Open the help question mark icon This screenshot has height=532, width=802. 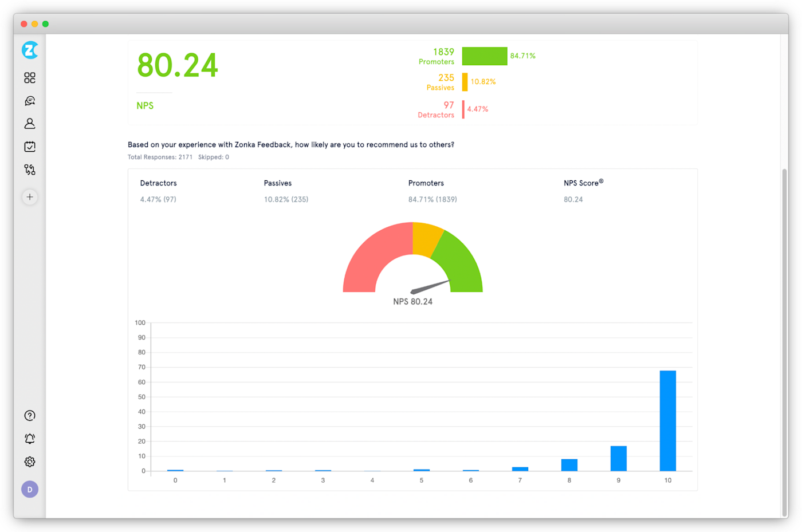click(30, 416)
